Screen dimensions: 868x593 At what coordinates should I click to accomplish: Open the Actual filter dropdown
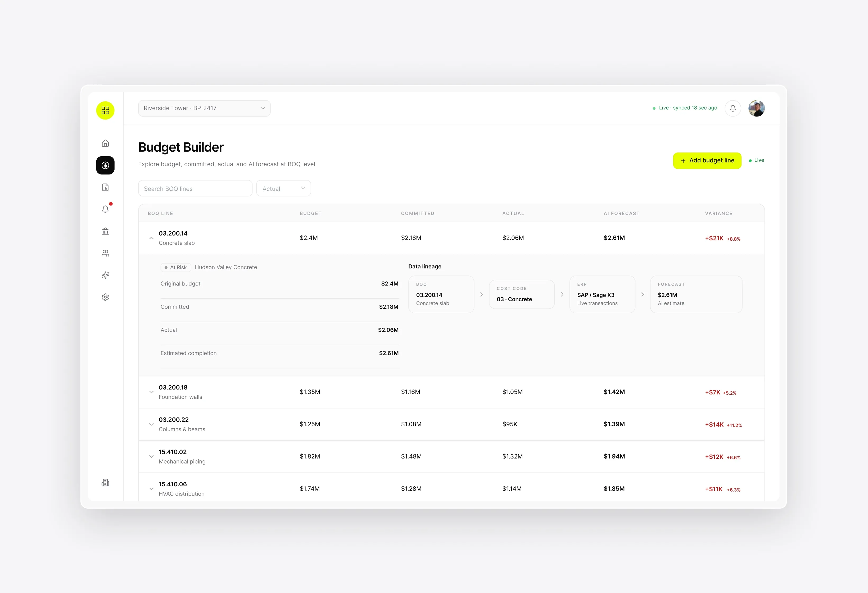(x=283, y=188)
